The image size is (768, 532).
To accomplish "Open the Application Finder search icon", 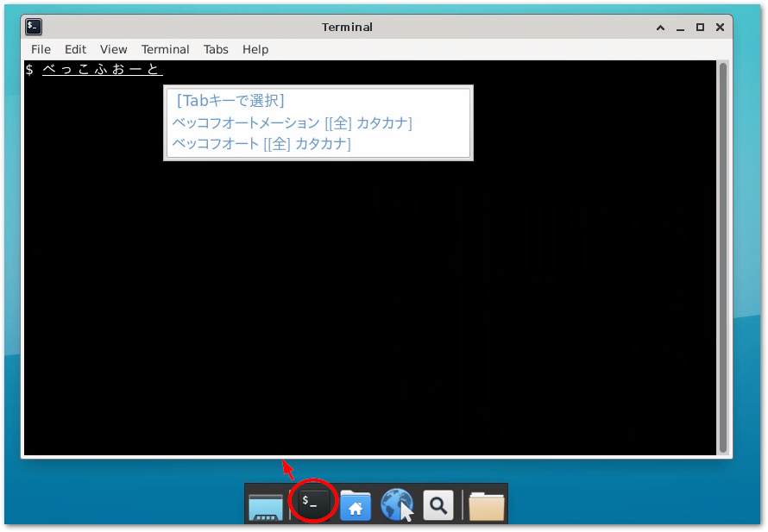I will [438, 505].
